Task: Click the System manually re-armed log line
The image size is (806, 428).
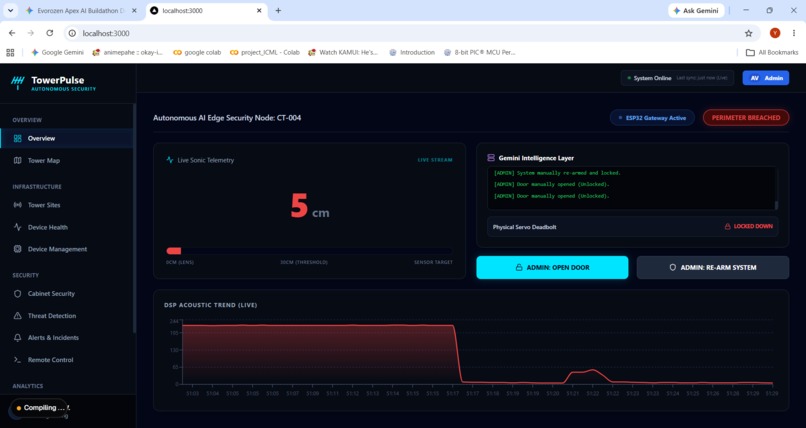Action: (x=557, y=173)
